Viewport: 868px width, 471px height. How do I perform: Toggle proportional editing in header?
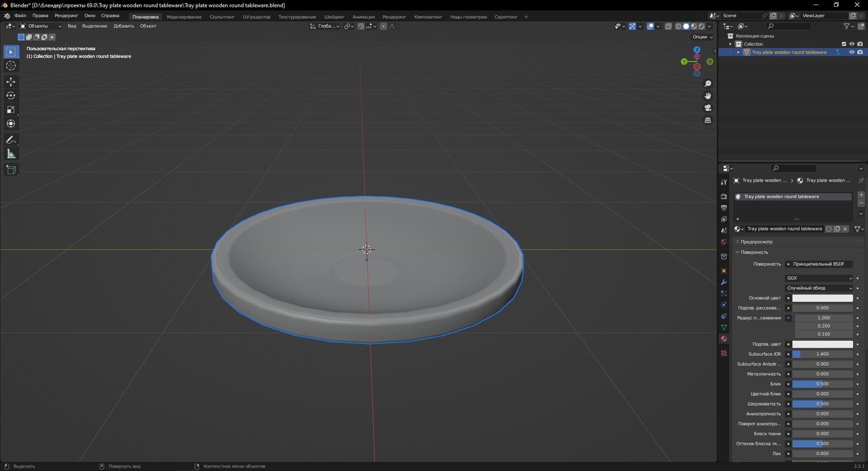click(x=384, y=26)
